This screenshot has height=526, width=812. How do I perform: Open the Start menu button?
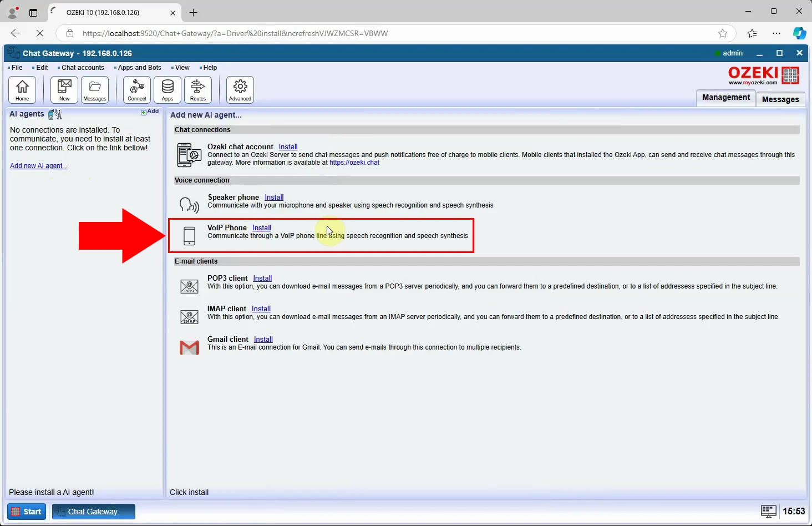pos(27,512)
